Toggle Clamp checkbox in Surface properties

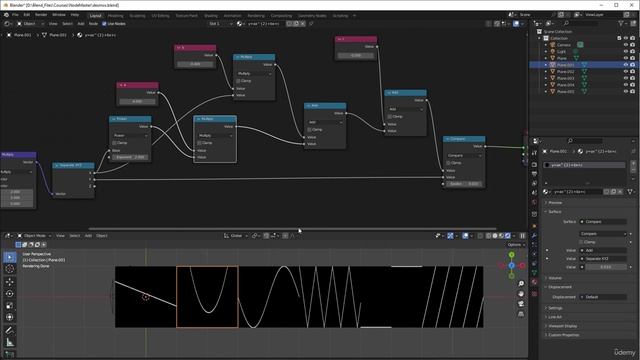[581, 242]
